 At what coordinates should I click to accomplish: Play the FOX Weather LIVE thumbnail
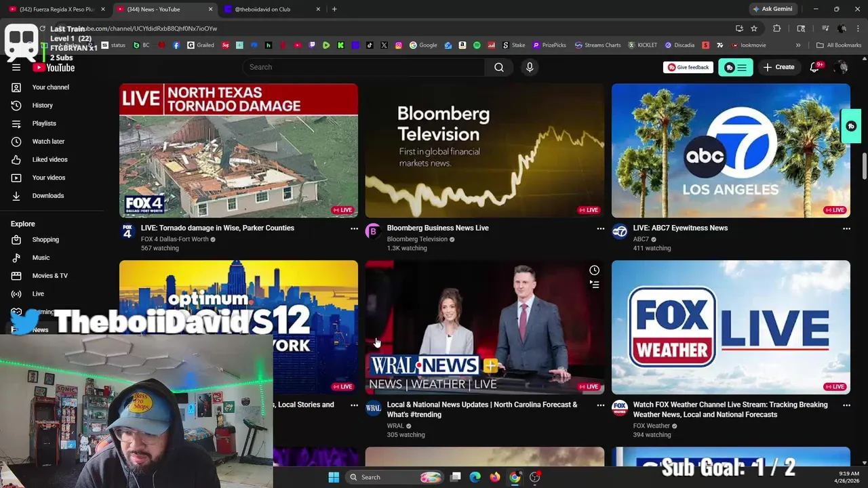pos(731,327)
